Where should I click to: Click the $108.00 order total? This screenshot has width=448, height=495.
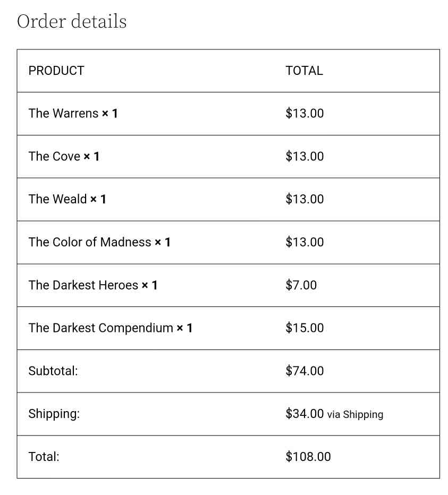click(x=308, y=457)
